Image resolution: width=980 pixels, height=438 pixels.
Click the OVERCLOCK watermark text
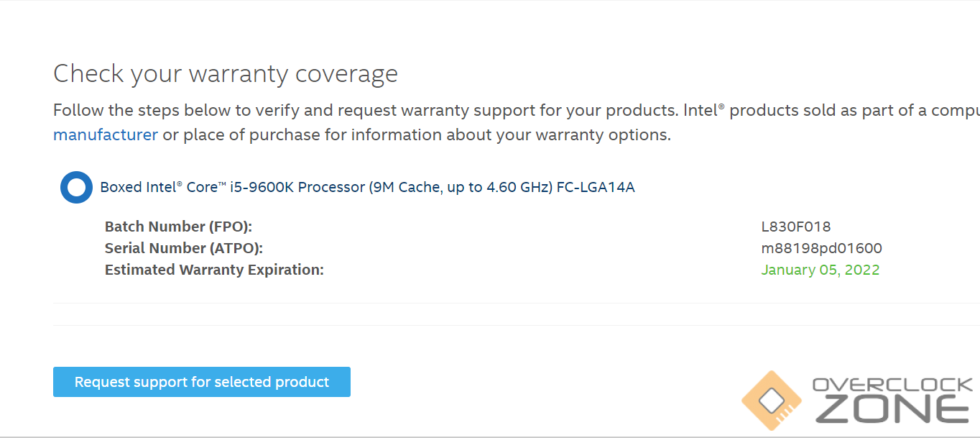point(892,385)
